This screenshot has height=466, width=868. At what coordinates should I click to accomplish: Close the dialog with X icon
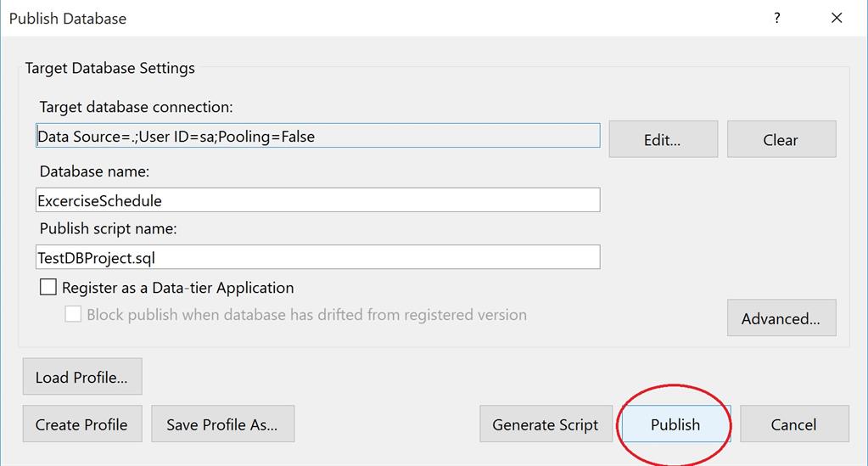(x=837, y=18)
